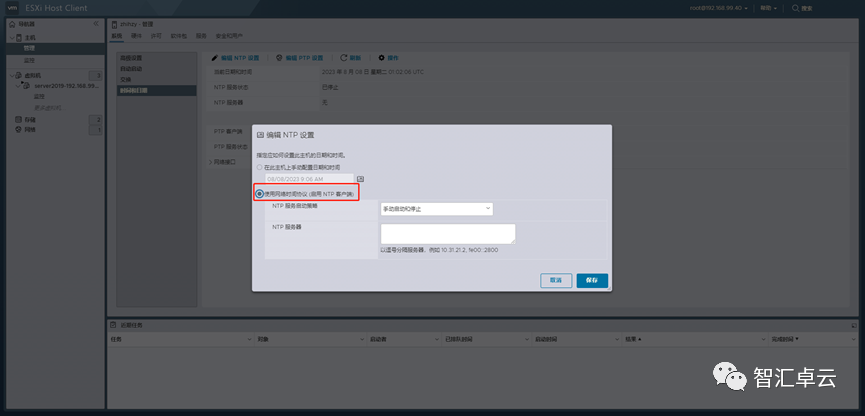
Task: Collapse the Virtual Machines tree node
Action: point(11,76)
